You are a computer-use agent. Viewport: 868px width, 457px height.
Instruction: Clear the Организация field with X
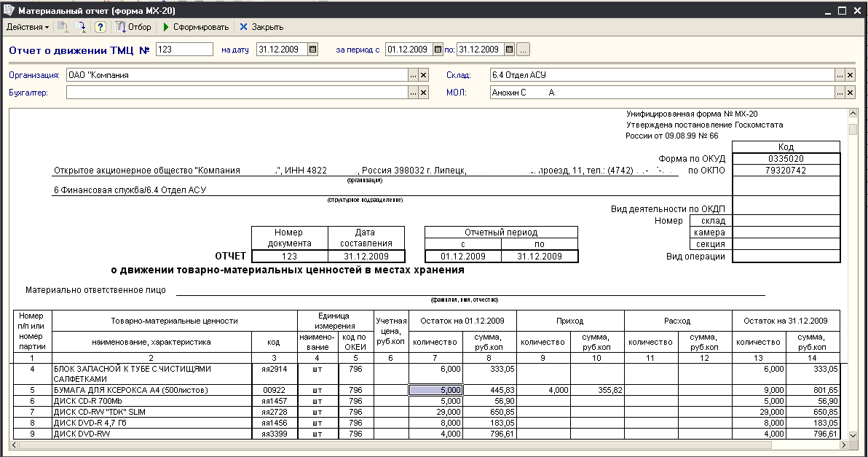pyautogui.click(x=424, y=75)
